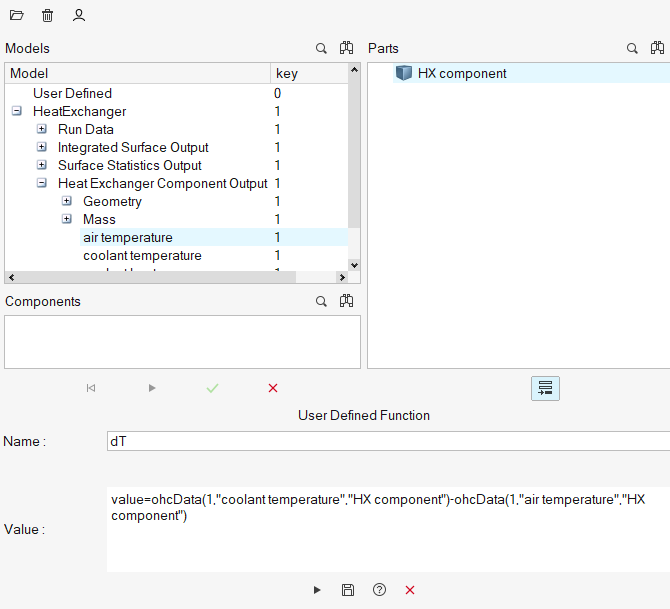This screenshot has height=609, width=670.
Task: Click the bottom play run button
Action: 317,590
